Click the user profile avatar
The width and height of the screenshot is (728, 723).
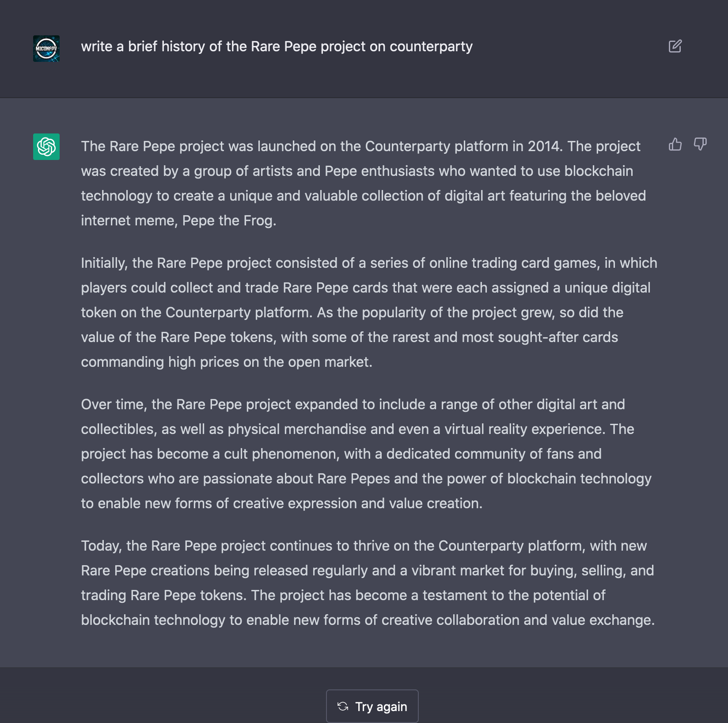[x=46, y=49]
